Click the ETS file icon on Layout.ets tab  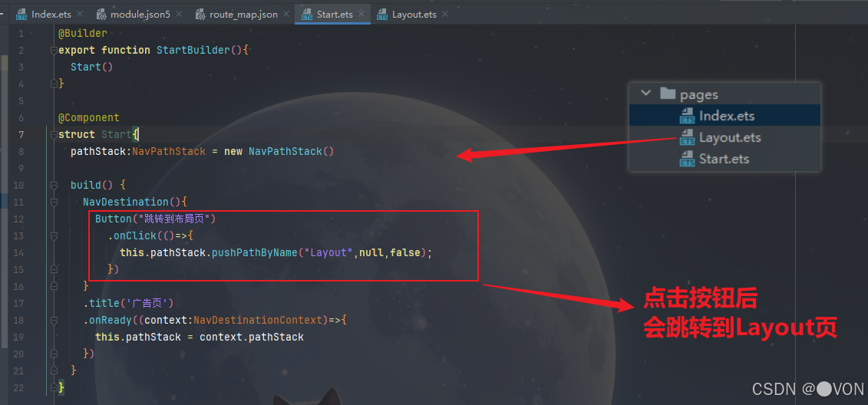[x=382, y=15]
